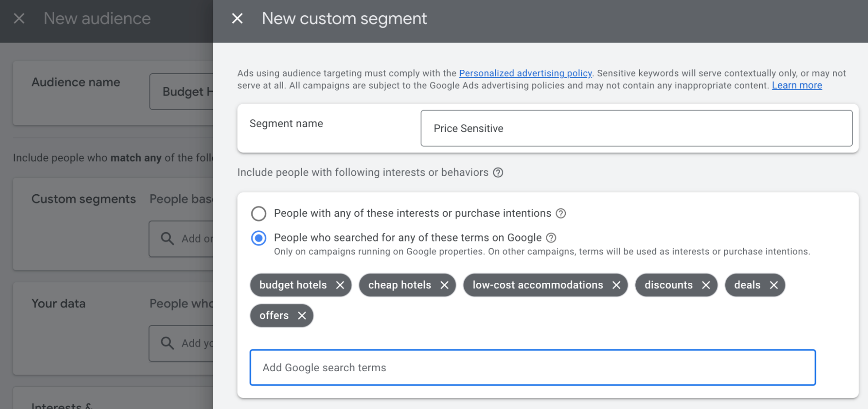The width and height of the screenshot is (868, 409).
Task: Close the New audience panel
Action: pyautogui.click(x=18, y=18)
